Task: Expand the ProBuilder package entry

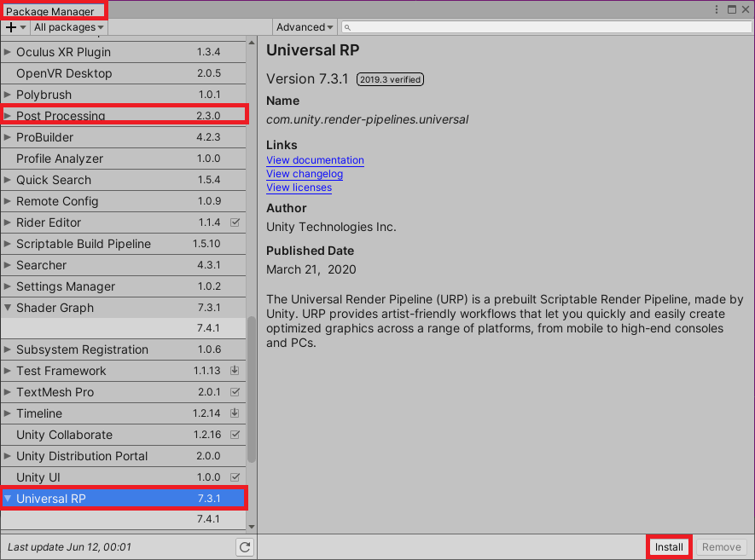Action: pyautogui.click(x=9, y=137)
